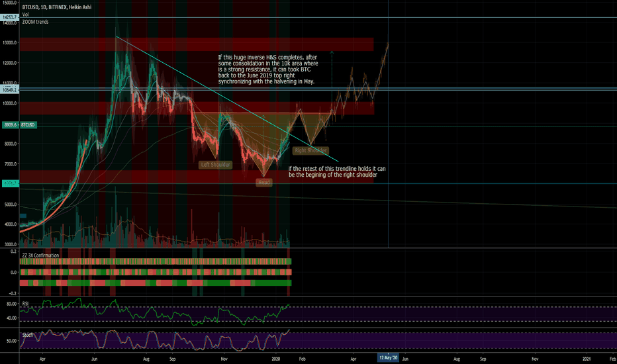
Task: Select the Vol indicator label
Action: [x=25, y=15]
